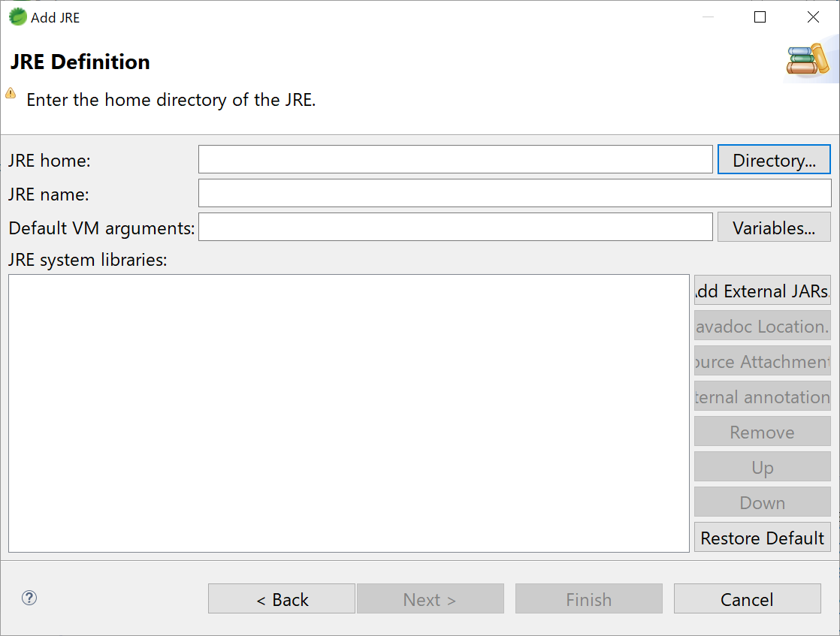Click the Finish button

tap(589, 598)
